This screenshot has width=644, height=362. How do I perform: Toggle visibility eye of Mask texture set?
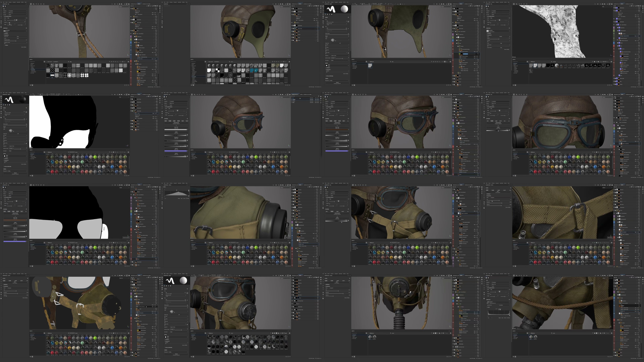292,103
